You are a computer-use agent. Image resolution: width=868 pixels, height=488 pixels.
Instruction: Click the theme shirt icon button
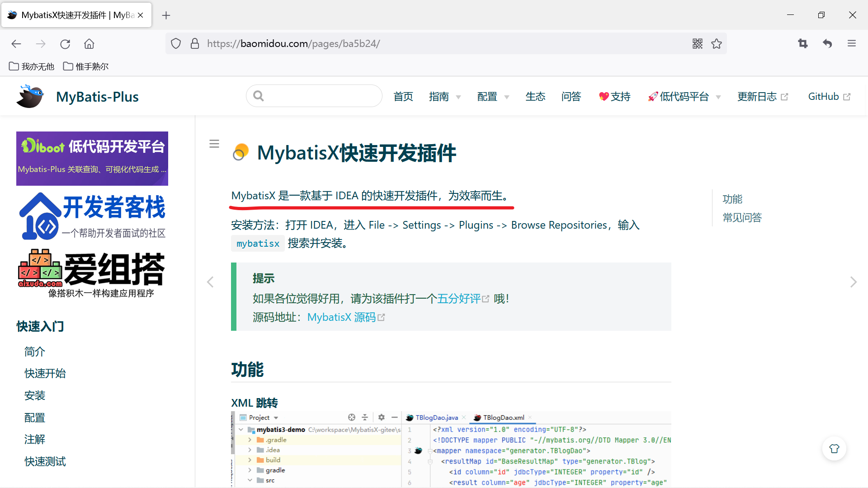click(834, 449)
